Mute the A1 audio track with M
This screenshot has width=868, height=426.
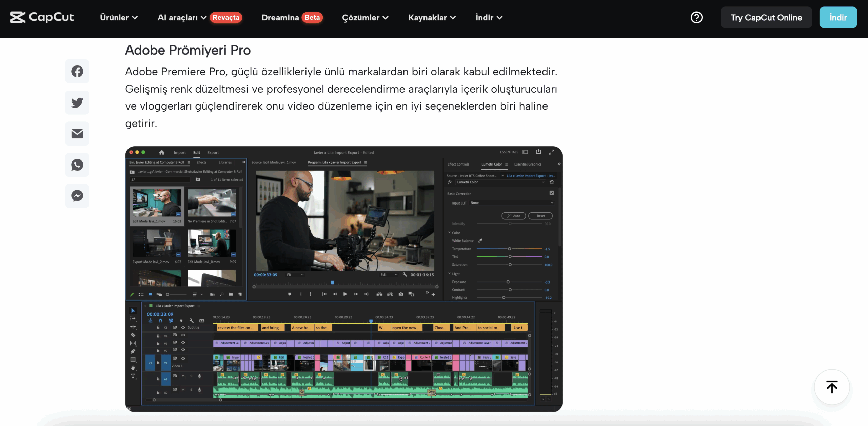click(x=183, y=376)
